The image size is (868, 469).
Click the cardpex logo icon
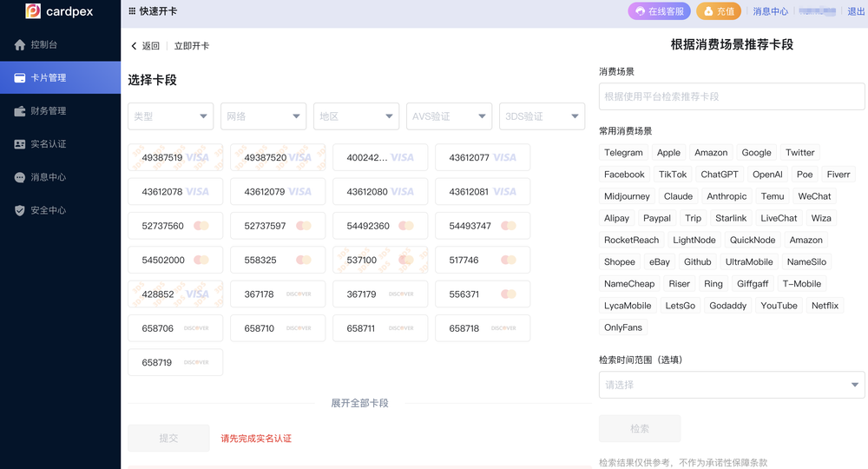(33, 11)
